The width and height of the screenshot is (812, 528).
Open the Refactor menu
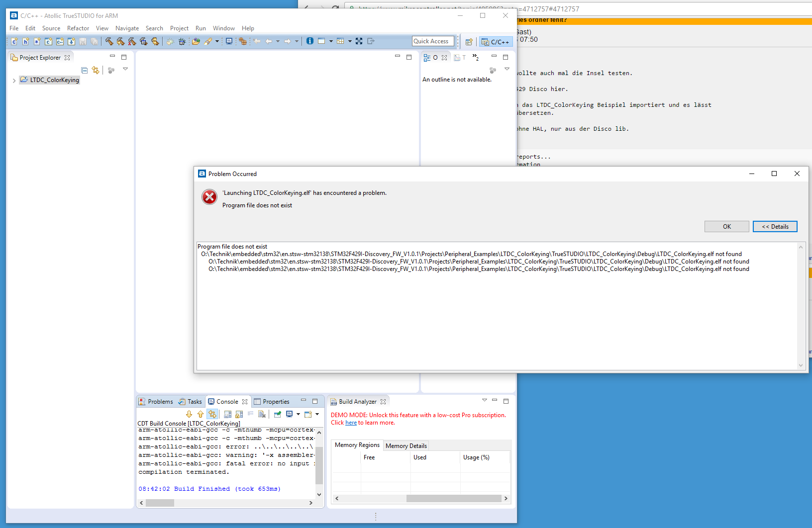(x=78, y=28)
